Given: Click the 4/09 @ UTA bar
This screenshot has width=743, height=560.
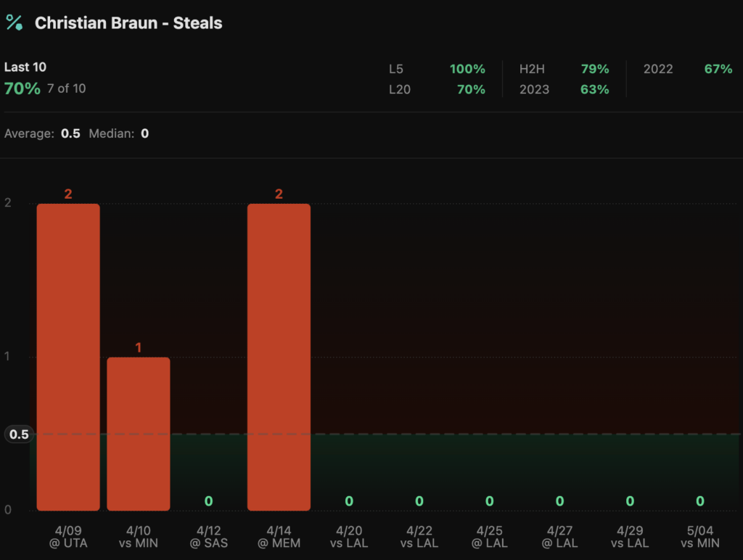Looking at the screenshot, I should 68,357.
